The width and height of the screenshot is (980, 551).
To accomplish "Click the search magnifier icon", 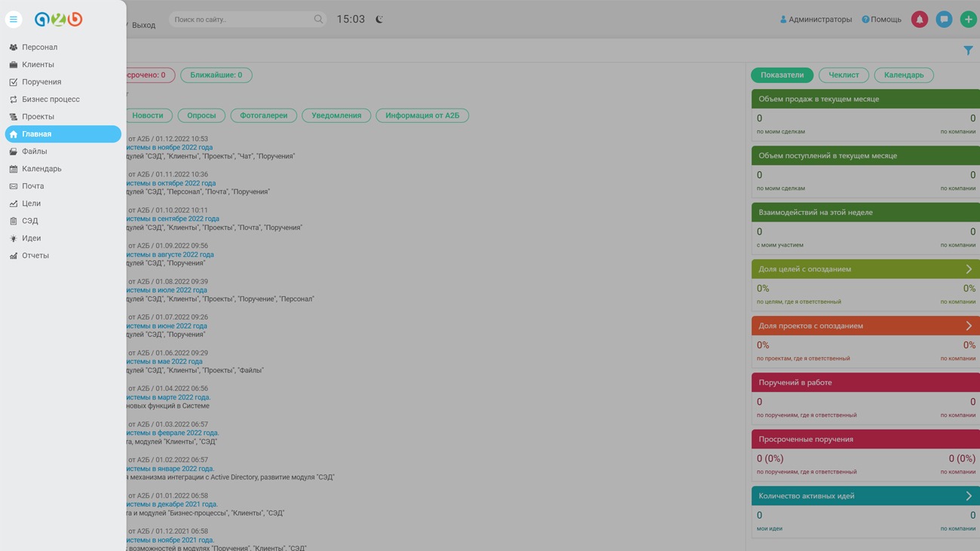I will click(318, 20).
